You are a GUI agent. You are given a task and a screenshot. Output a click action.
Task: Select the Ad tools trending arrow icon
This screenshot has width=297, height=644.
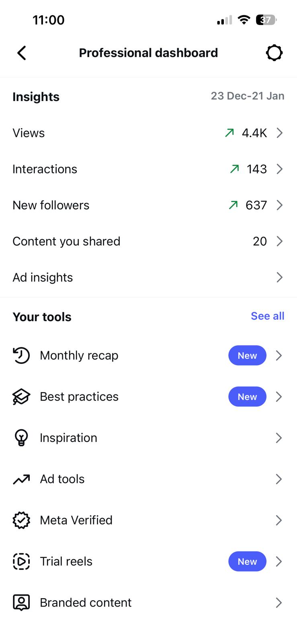click(x=21, y=479)
